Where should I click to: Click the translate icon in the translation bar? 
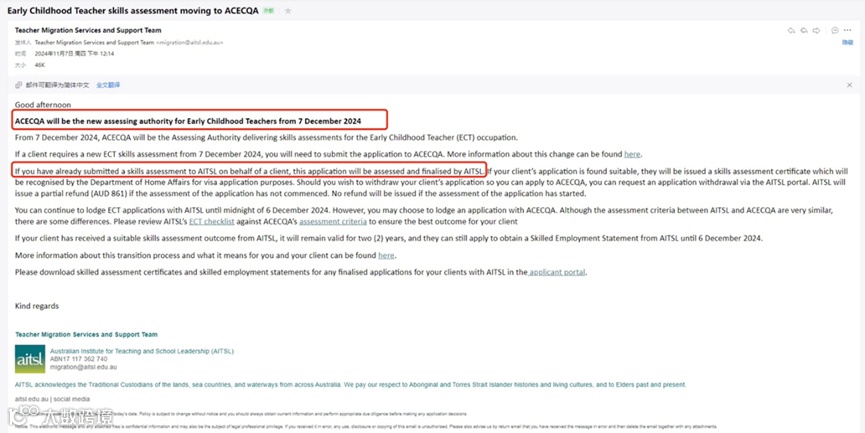click(18, 85)
